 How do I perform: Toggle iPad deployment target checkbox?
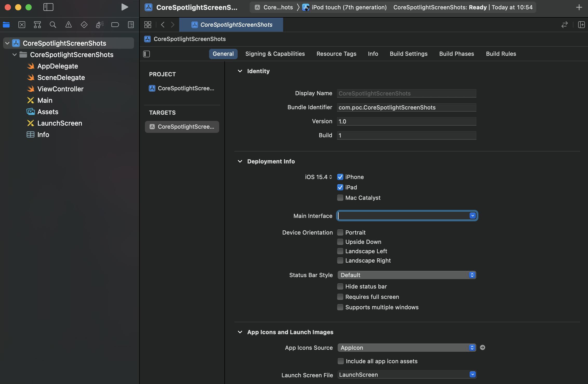pos(340,187)
